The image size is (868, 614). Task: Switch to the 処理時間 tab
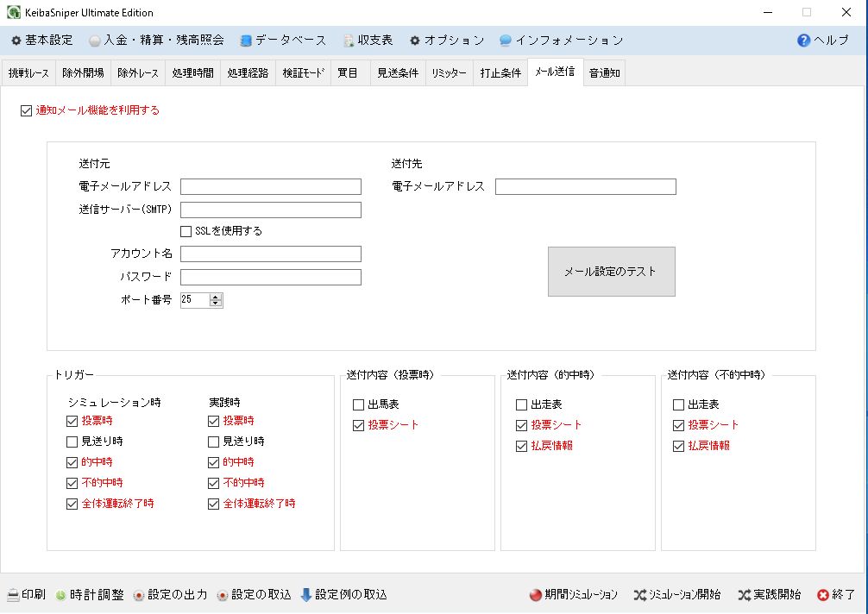(x=192, y=73)
